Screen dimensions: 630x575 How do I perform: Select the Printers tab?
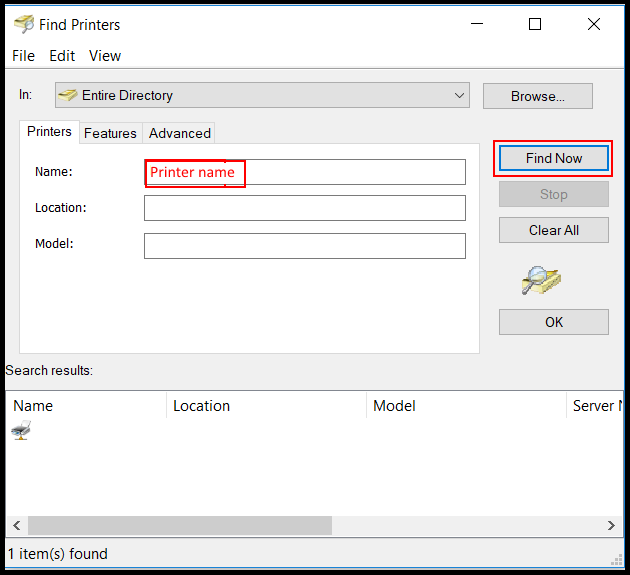point(49,132)
